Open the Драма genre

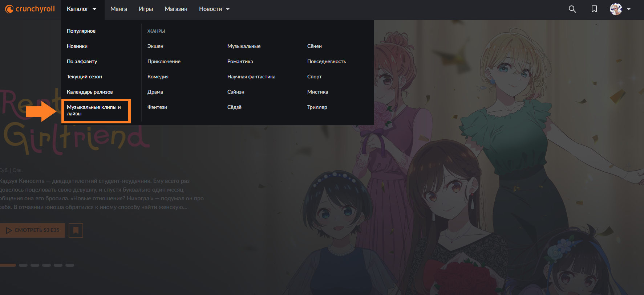tap(155, 92)
